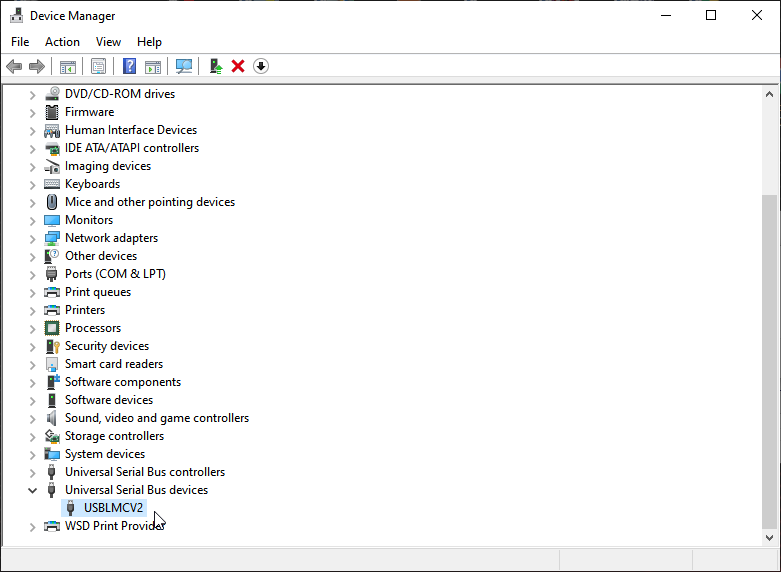Select the Human Interface Devices category
Screen dimensions: 781x572
coord(130,130)
